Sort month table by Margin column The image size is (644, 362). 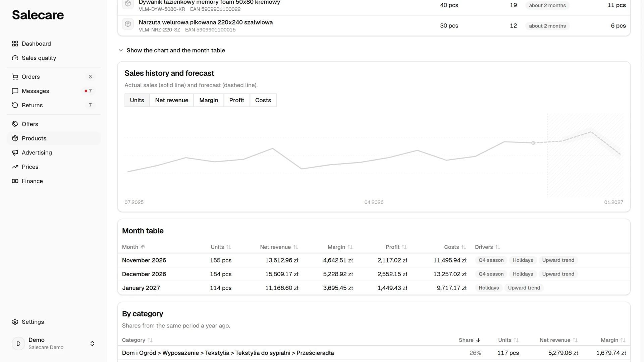(x=340, y=247)
